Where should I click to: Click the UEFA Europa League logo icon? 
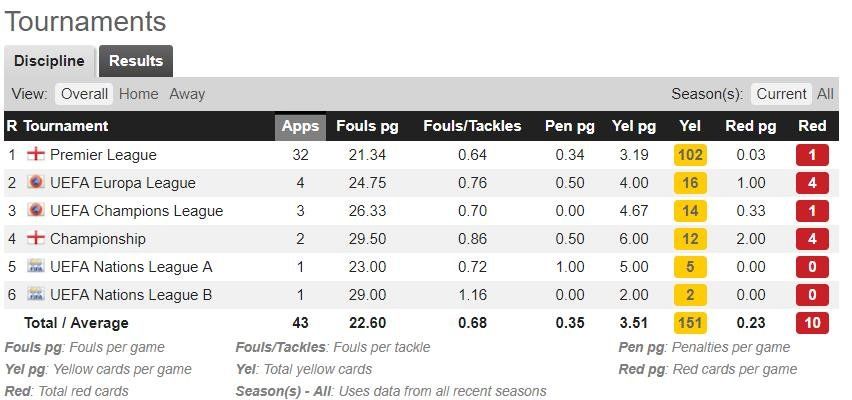[x=36, y=183]
